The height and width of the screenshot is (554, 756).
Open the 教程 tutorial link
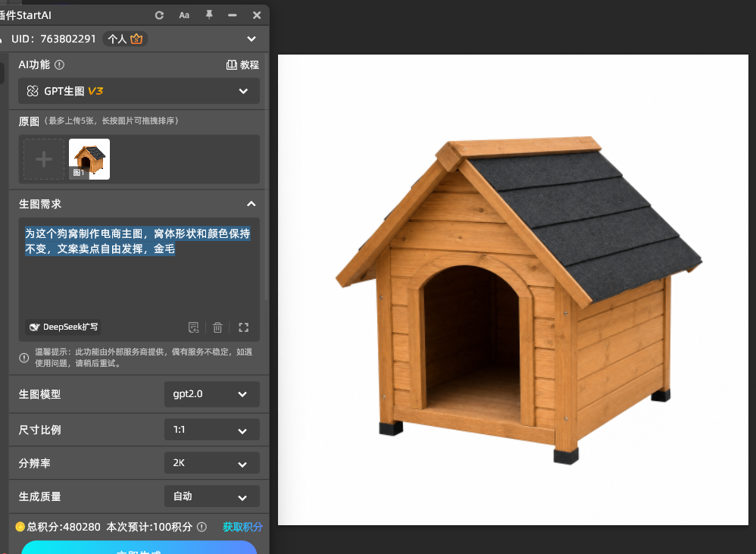[242, 64]
